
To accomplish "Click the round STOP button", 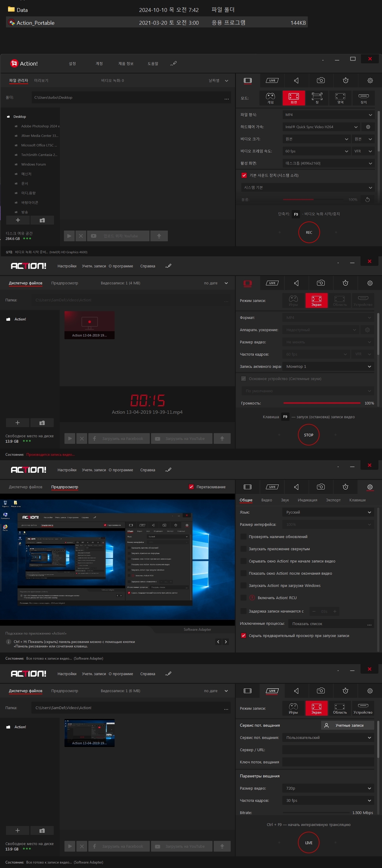I will click(308, 435).
